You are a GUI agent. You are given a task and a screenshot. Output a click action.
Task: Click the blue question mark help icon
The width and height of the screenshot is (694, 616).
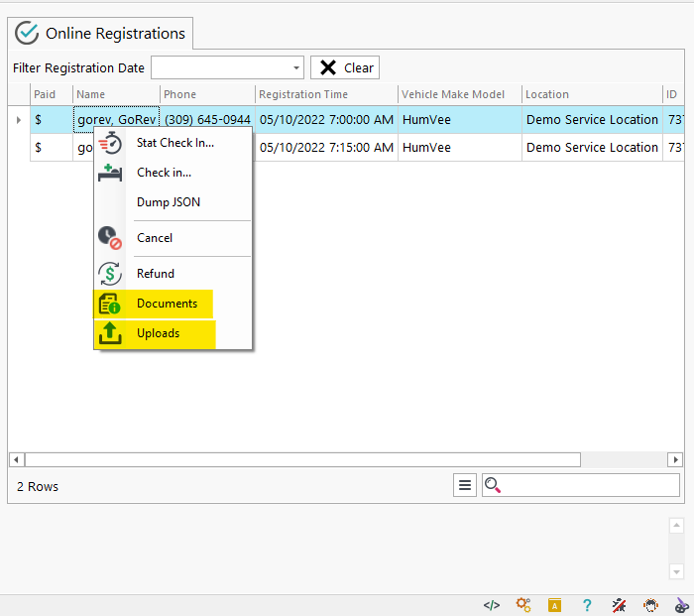click(x=587, y=604)
